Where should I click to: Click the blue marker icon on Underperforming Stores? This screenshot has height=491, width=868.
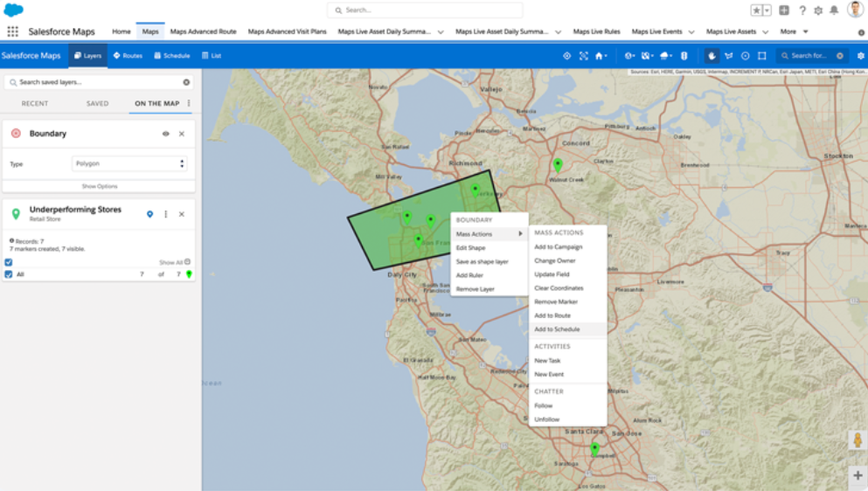click(150, 214)
